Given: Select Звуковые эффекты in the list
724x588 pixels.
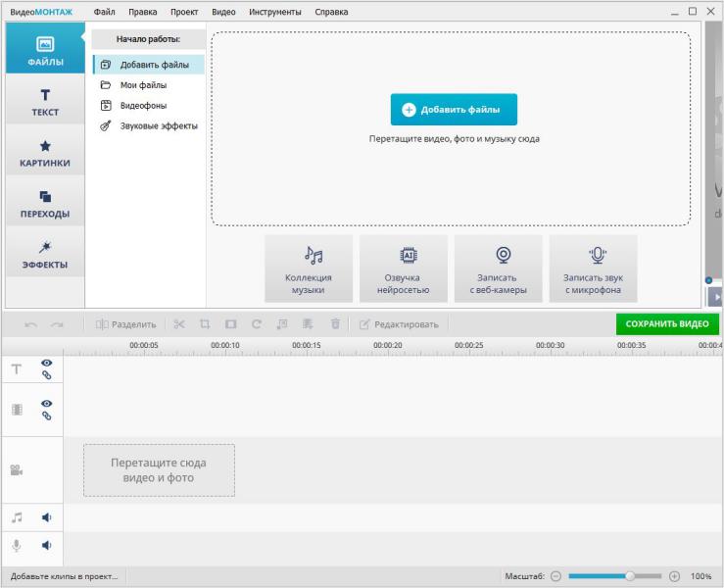Looking at the screenshot, I should click(149, 125).
